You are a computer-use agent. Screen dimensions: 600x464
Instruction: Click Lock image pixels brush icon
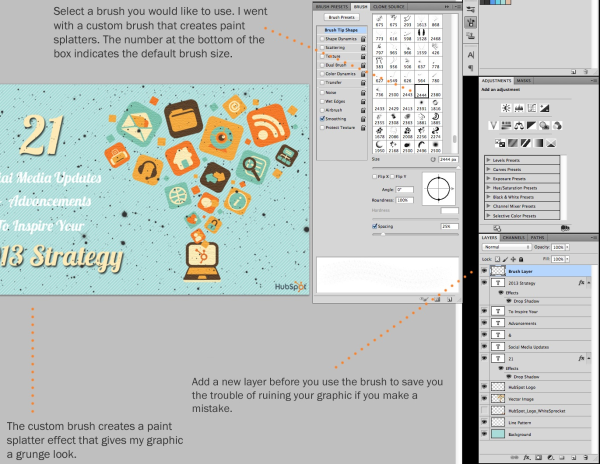click(x=505, y=259)
